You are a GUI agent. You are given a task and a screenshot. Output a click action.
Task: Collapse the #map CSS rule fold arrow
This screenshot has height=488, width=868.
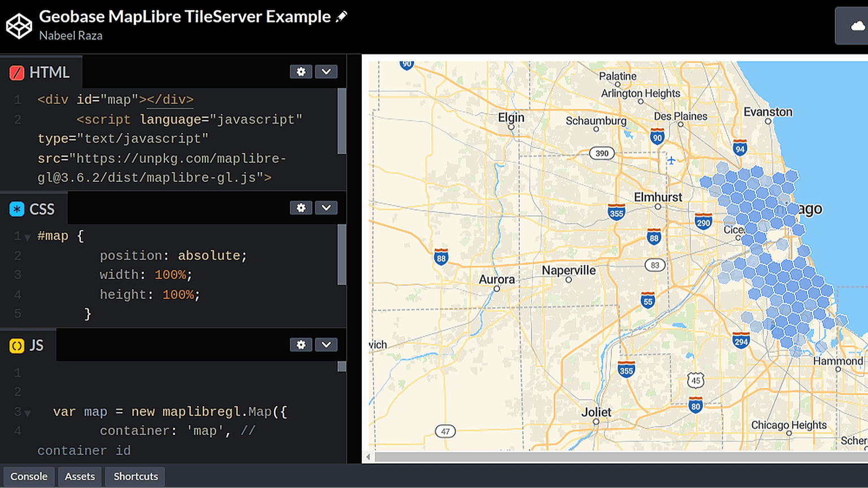point(27,238)
